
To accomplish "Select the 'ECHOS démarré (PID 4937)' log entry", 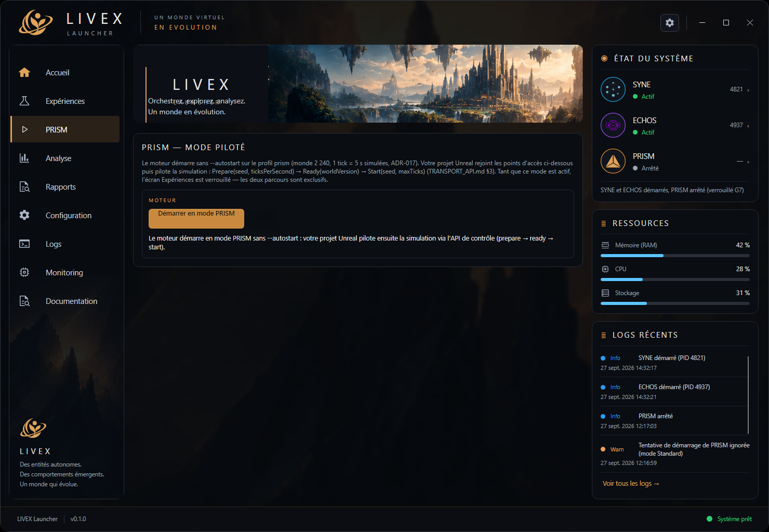I will click(675, 392).
